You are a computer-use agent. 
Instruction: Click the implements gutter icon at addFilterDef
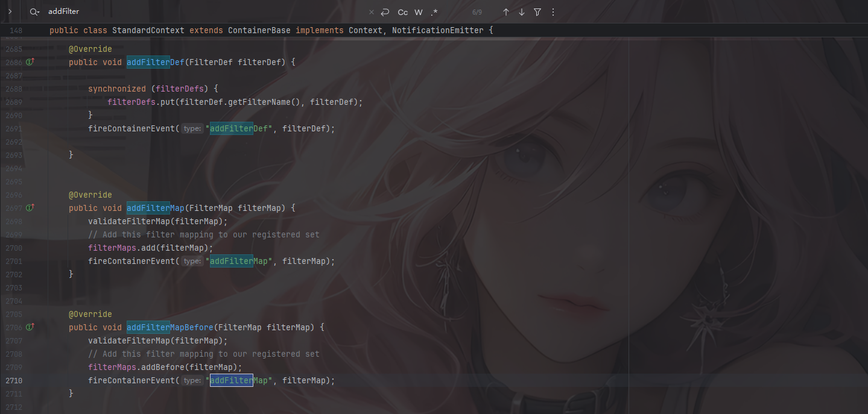pos(30,62)
